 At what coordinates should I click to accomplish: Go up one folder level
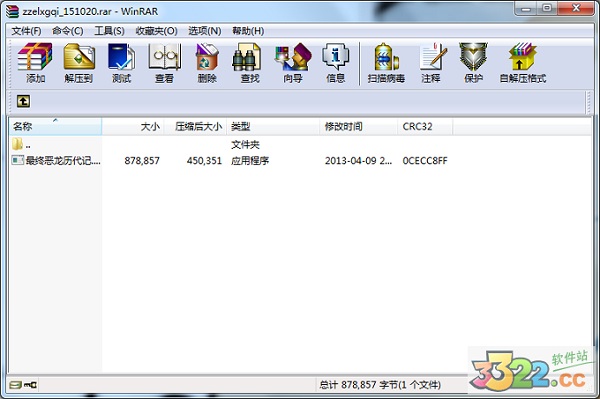[23, 101]
